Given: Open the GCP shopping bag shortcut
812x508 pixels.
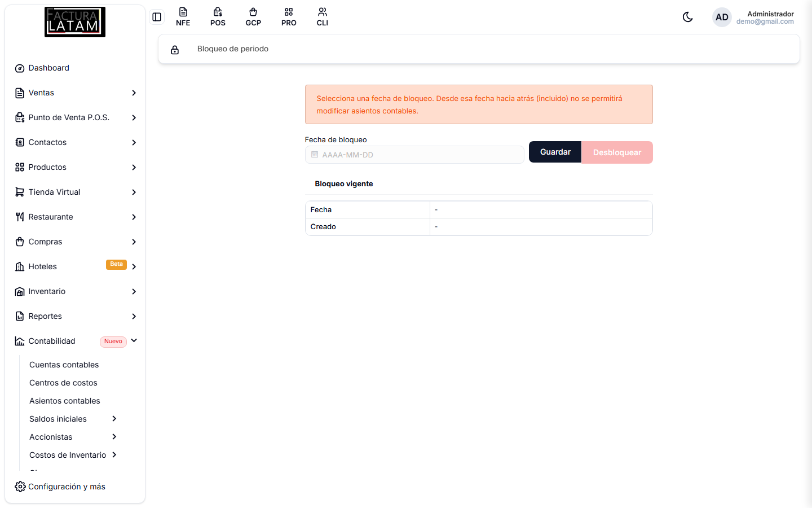Looking at the screenshot, I should click(x=253, y=17).
